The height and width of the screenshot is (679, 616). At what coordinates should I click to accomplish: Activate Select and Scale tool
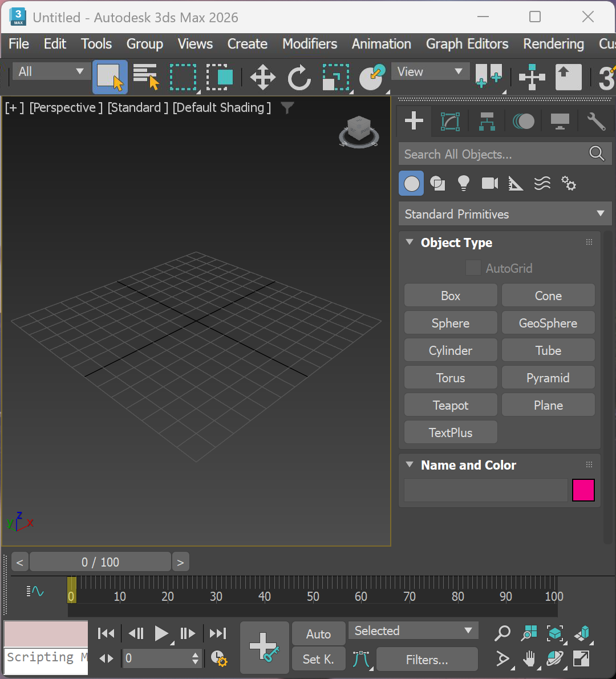point(337,78)
